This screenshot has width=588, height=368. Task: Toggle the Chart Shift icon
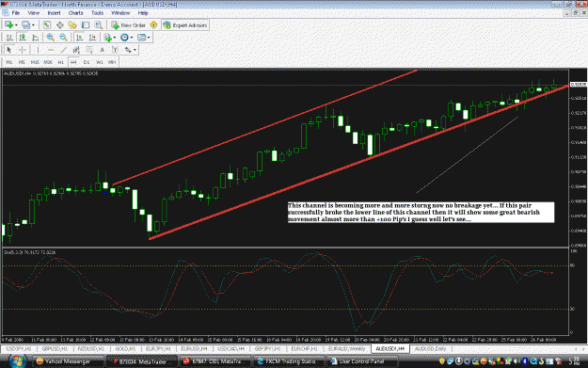[92, 38]
